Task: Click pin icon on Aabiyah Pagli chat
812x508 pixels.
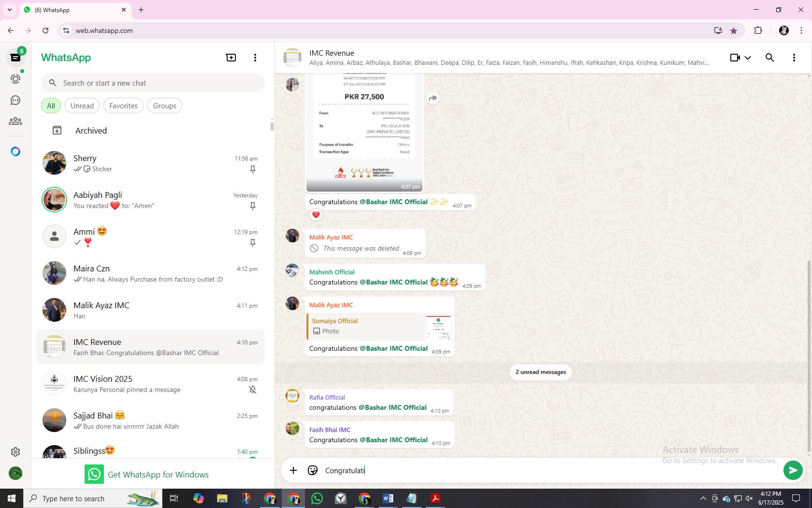Action: (252, 206)
